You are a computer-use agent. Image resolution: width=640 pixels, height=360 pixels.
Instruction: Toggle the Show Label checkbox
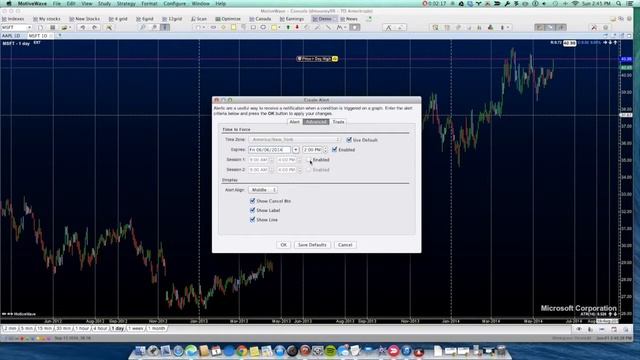click(x=252, y=210)
